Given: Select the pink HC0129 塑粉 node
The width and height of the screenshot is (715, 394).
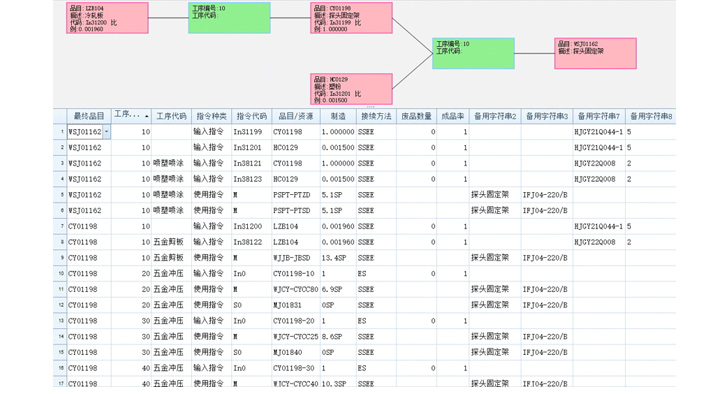Looking at the screenshot, I should pos(351,89).
